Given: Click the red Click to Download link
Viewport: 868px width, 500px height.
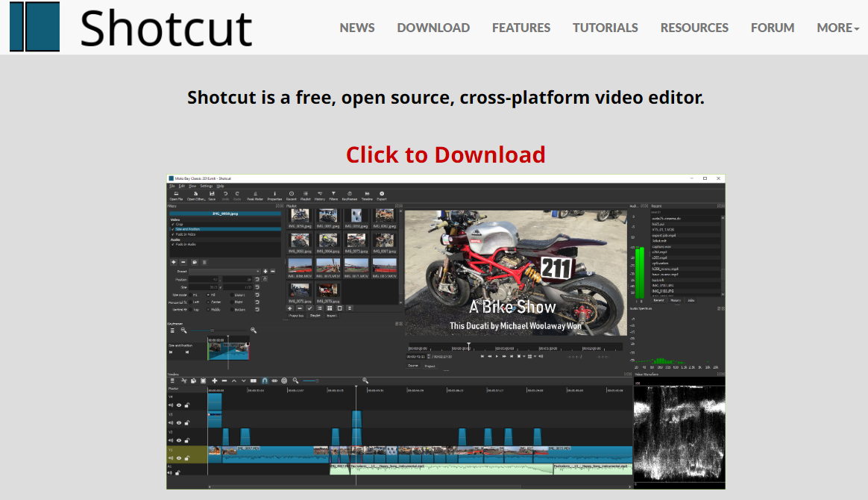Looking at the screenshot, I should (x=446, y=154).
